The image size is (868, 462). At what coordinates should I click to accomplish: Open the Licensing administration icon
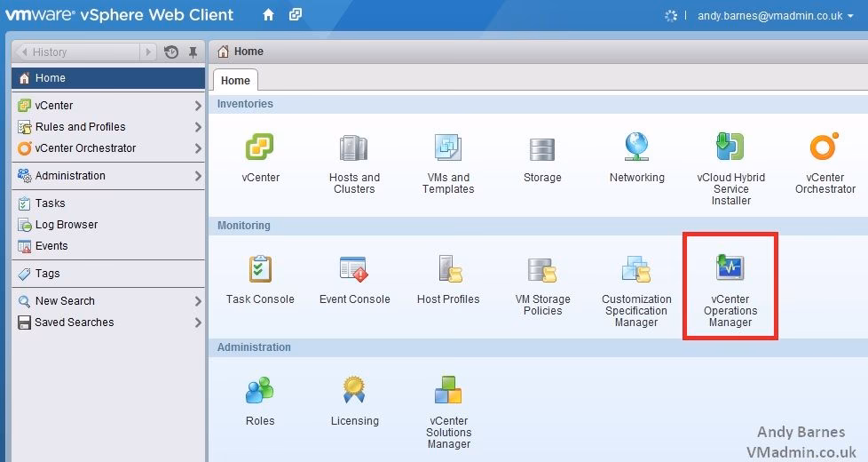[x=354, y=389]
